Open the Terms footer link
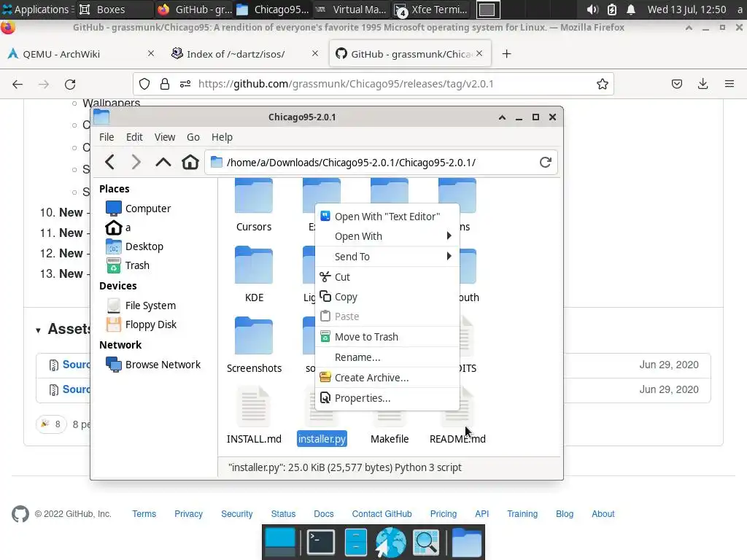The height and width of the screenshot is (560, 747). (144, 514)
